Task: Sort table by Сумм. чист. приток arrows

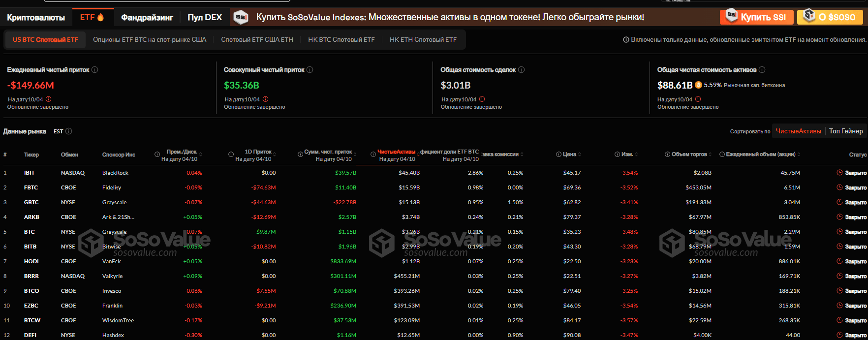Action: coord(355,155)
